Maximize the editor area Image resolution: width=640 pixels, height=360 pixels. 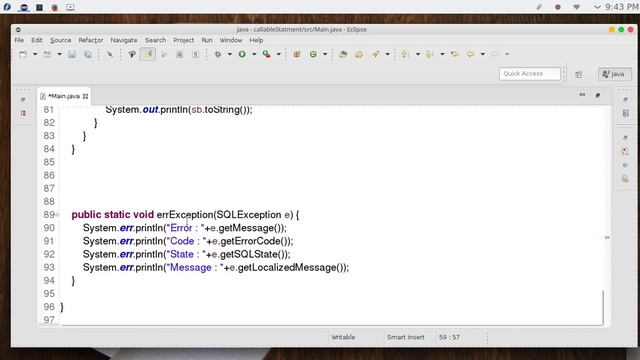(x=598, y=95)
